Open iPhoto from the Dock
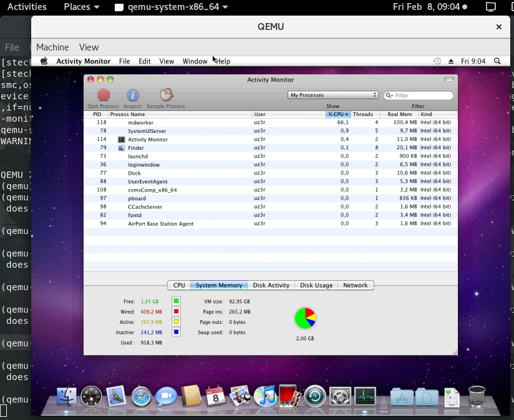The width and height of the screenshot is (514, 420). pyautogui.click(x=240, y=396)
